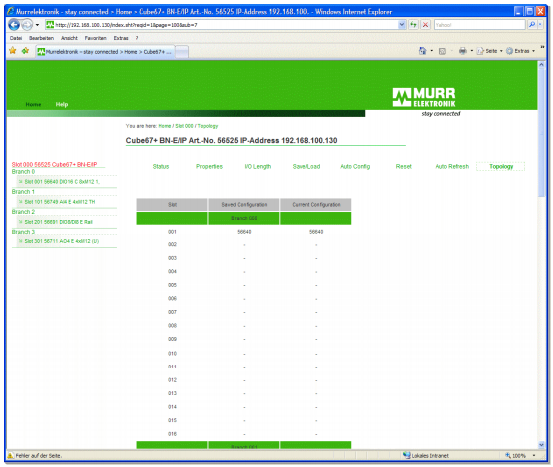Viewport: 553px width, 467px height.
Task: Open the Ansicht menu
Action: (69, 38)
